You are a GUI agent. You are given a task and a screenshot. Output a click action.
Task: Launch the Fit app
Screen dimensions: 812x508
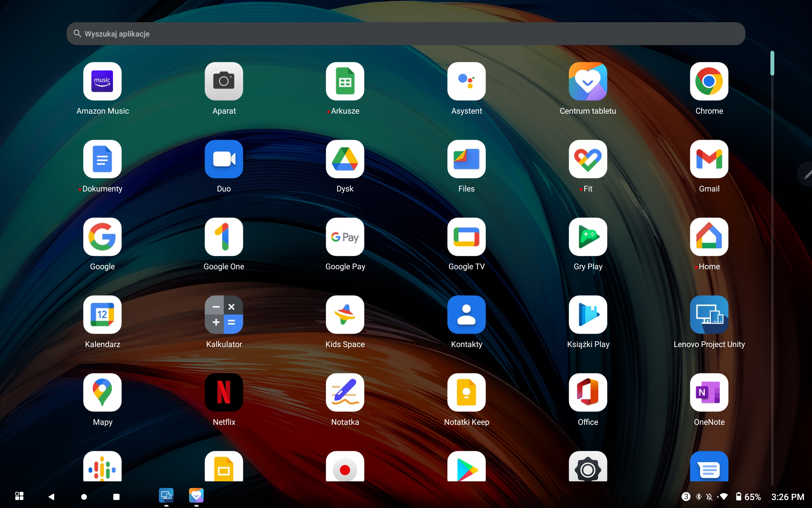(588, 159)
